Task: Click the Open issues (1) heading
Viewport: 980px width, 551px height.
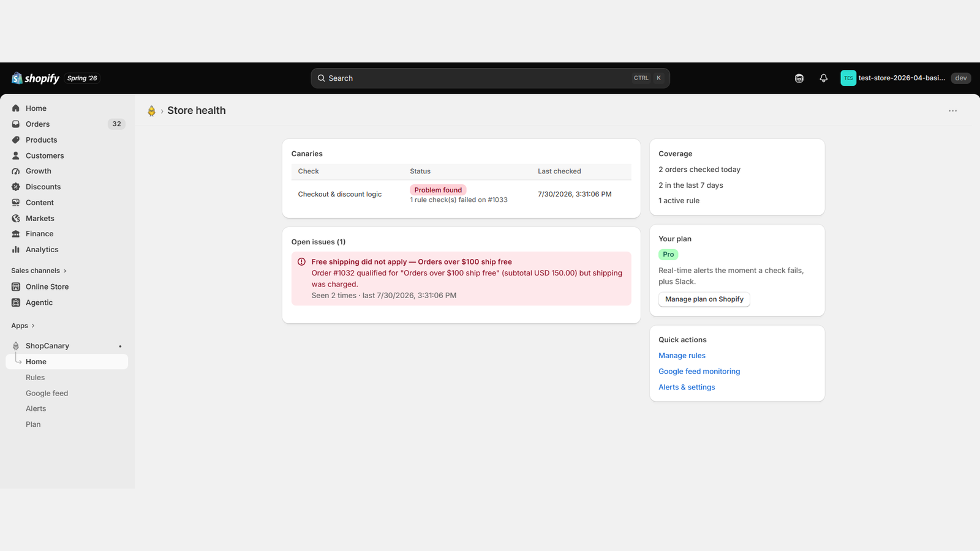Action: coord(318,242)
